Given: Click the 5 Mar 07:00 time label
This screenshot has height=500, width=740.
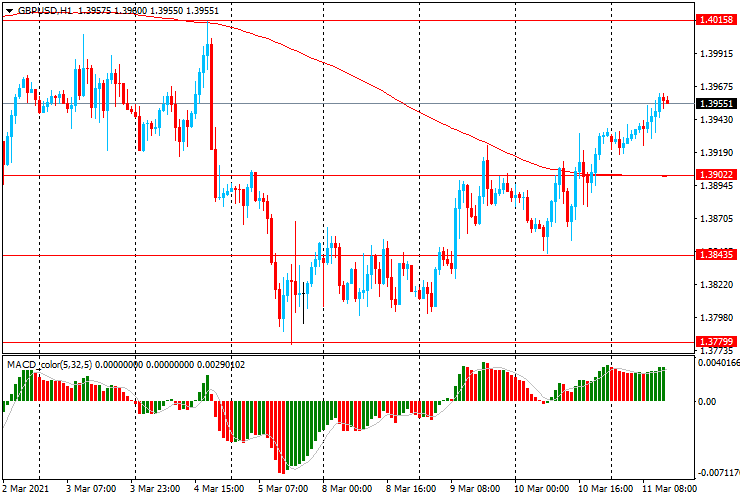Looking at the screenshot, I should click(283, 488).
